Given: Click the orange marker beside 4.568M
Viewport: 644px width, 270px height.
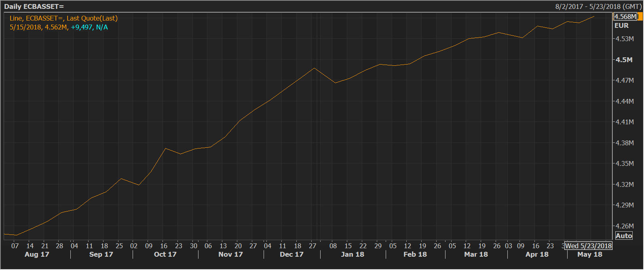Looking at the screenshot, I should 640,17.
